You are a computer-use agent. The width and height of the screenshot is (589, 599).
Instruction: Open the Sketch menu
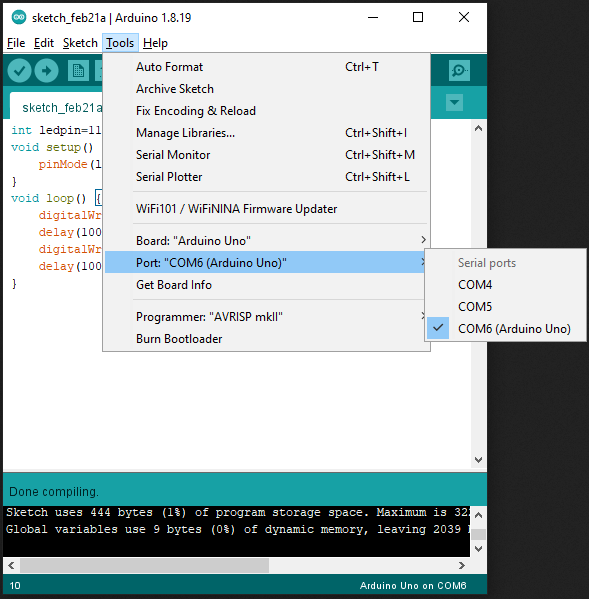coord(80,43)
